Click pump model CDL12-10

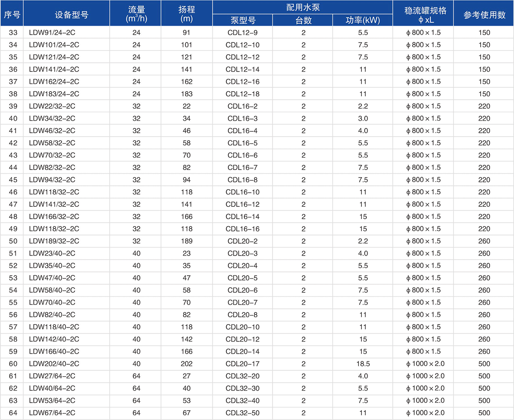[x=242, y=45]
